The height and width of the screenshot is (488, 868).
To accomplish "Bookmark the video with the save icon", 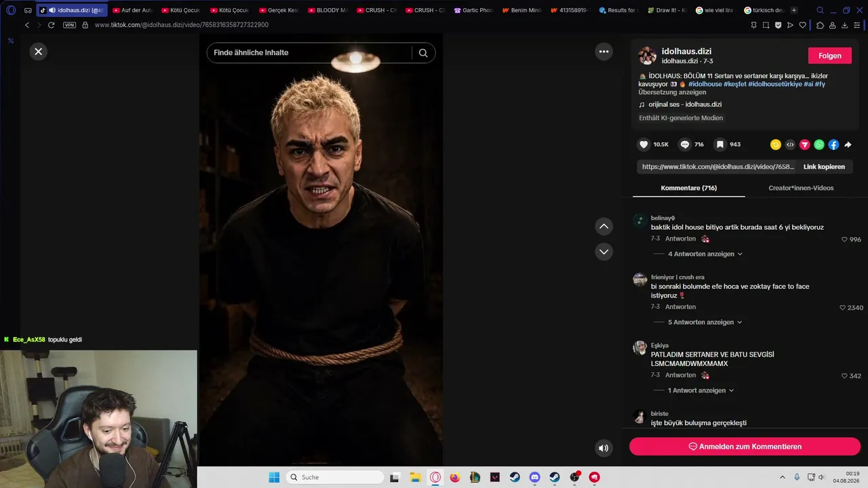I will pyautogui.click(x=720, y=144).
